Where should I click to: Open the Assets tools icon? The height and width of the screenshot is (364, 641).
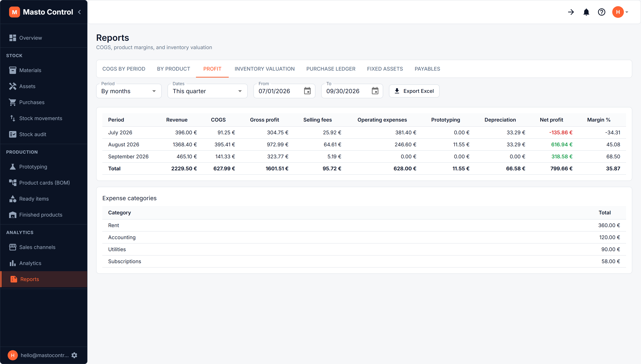[x=13, y=86]
